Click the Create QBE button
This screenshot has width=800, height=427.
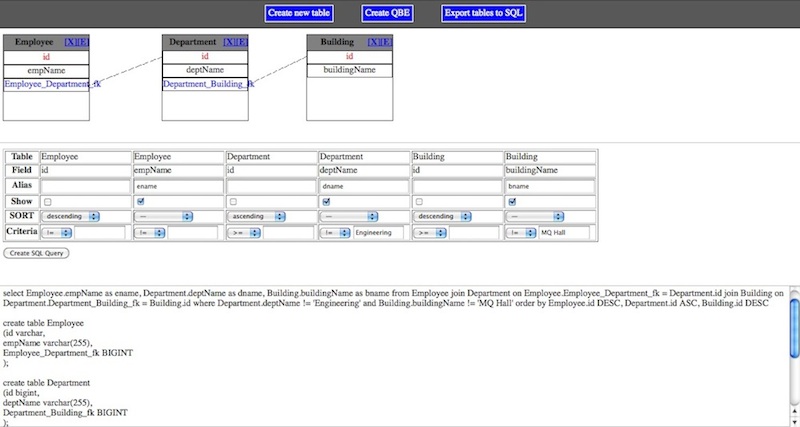coord(387,13)
